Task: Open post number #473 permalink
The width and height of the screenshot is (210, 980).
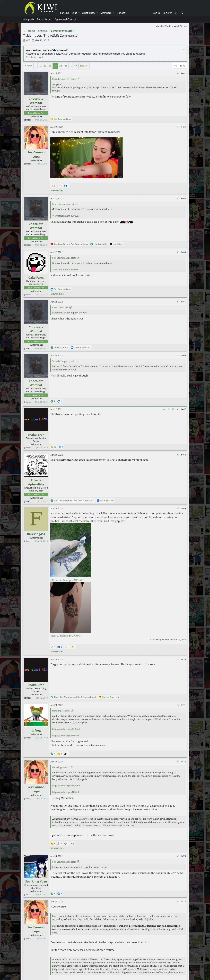Action: point(183,856)
